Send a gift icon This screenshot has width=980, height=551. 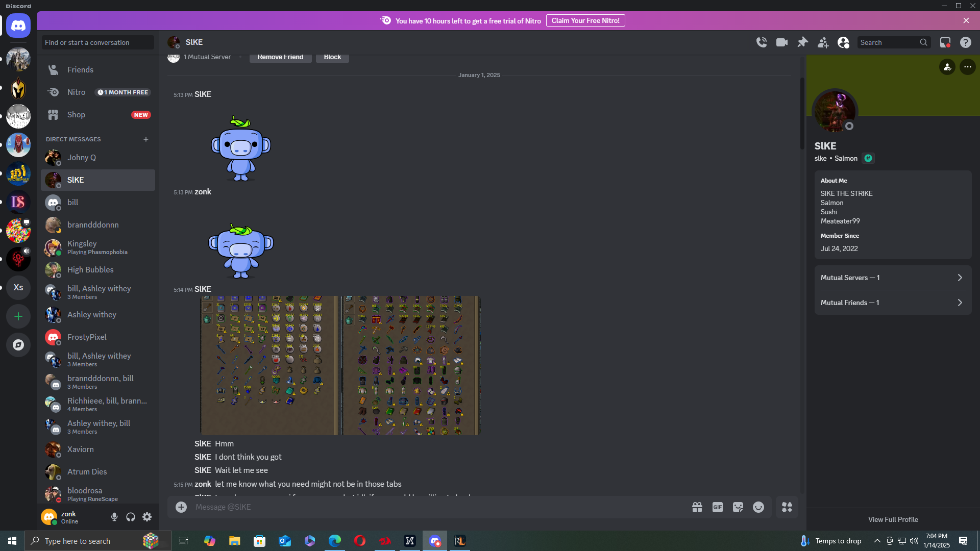(x=697, y=507)
